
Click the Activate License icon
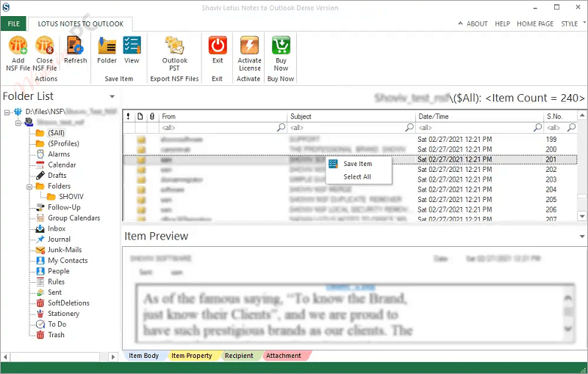point(249,45)
